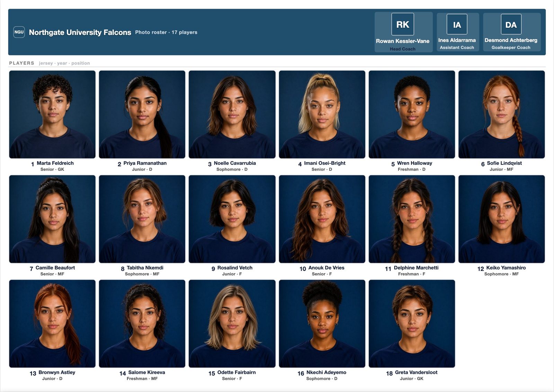Select Delphine Marchetti's player photo
The height and width of the screenshot is (392, 554).
412,219
